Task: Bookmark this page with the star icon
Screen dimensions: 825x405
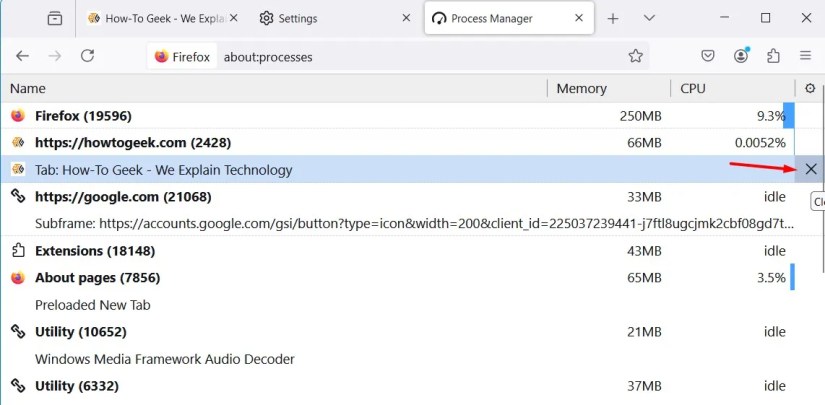Action: coord(635,57)
